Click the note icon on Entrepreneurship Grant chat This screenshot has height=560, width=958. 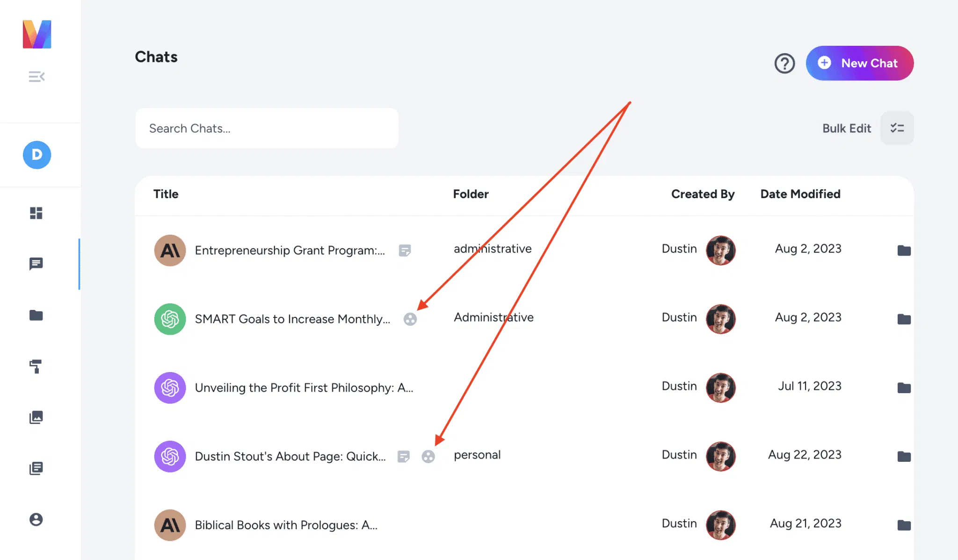pyautogui.click(x=405, y=251)
